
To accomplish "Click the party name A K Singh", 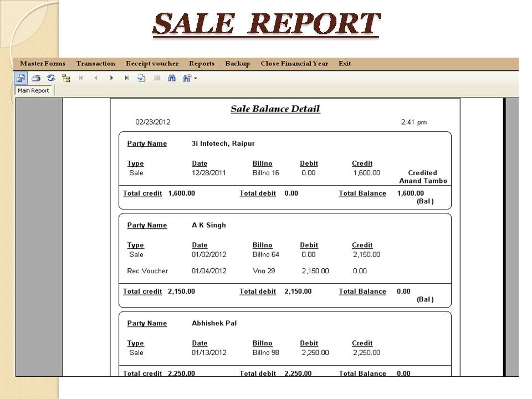I will 209,226.
